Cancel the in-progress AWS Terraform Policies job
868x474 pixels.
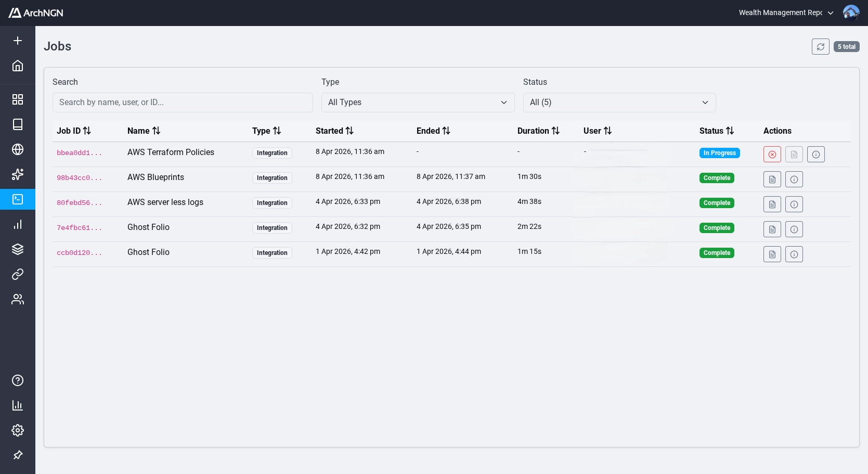pyautogui.click(x=772, y=154)
